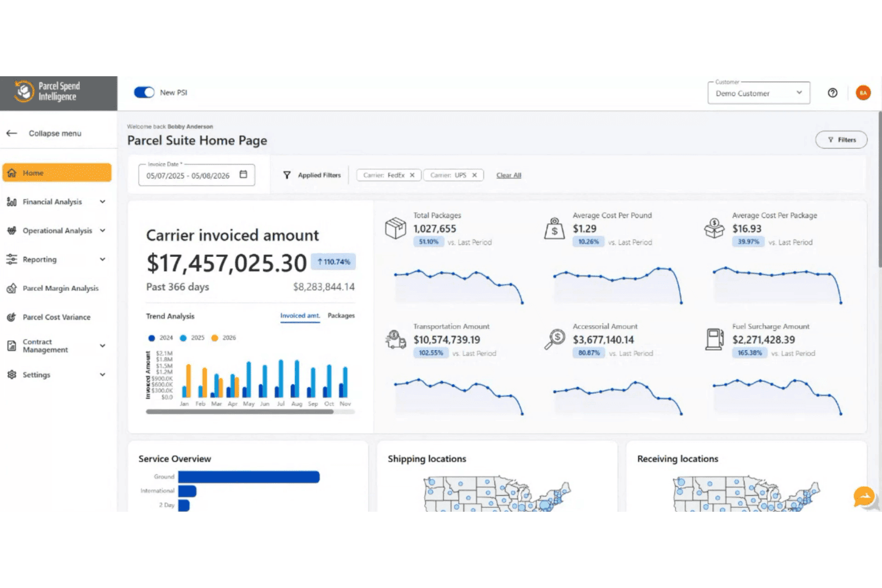Click the 110.74% increase badge
The image size is (882, 588).
pos(333,262)
